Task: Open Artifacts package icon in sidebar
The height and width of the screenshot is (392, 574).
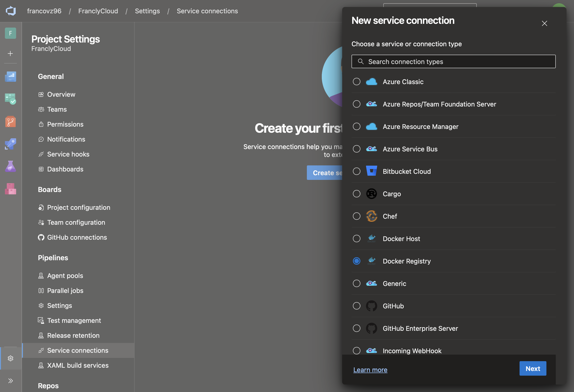Action: [x=10, y=189]
